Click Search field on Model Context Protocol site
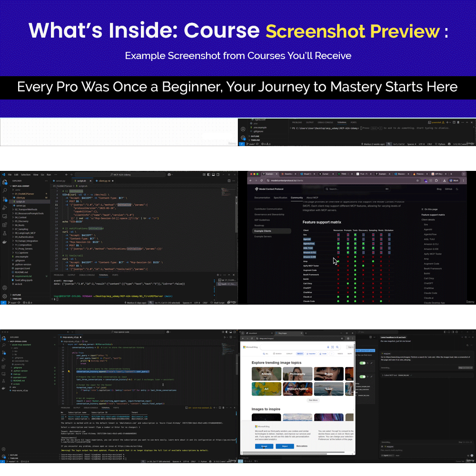The width and height of the screenshot is (476, 476). (357, 189)
